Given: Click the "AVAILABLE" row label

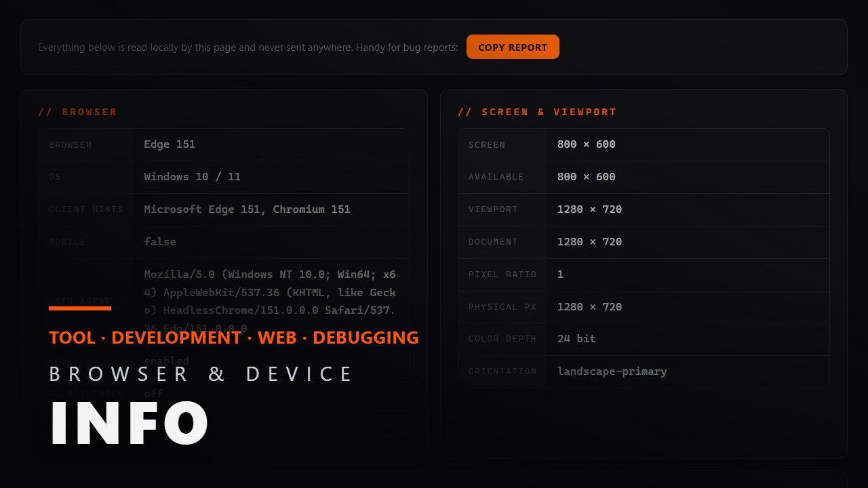Looking at the screenshot, I should [496, 178].
